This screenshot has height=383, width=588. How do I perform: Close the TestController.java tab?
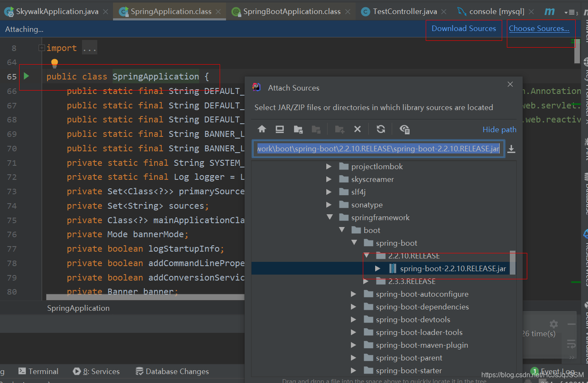click(x=444, y=11)
